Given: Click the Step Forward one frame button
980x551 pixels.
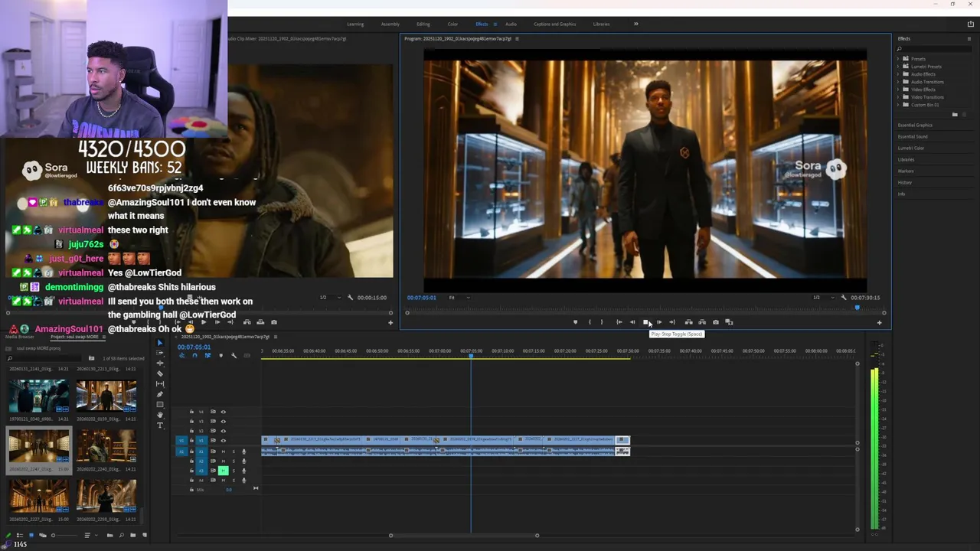Looking at the screenshot, I should 658,322.
